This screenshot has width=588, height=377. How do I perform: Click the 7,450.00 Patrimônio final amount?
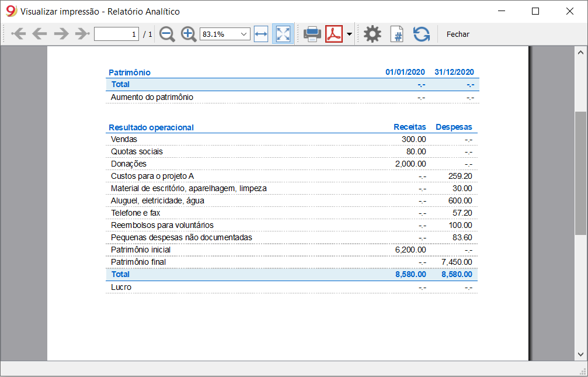tap(457, 262)
